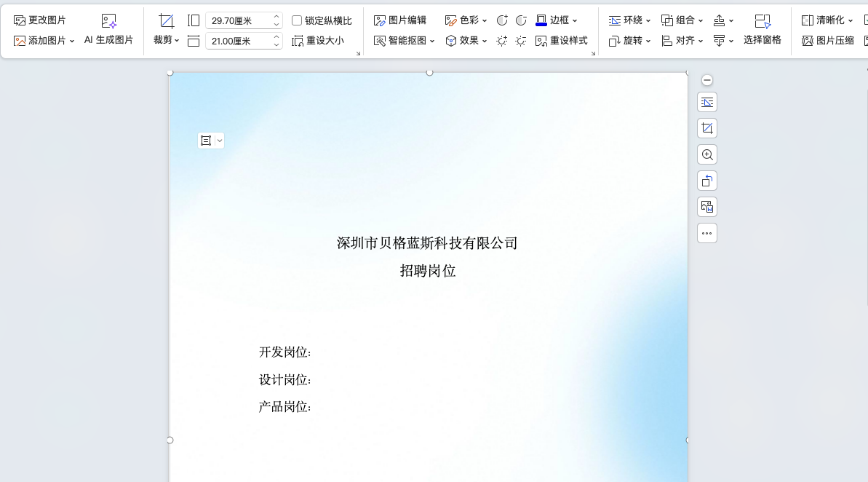Open the 效果 effects menu
This screenshot has width=868, height=482.
click(x=466, y=41)
